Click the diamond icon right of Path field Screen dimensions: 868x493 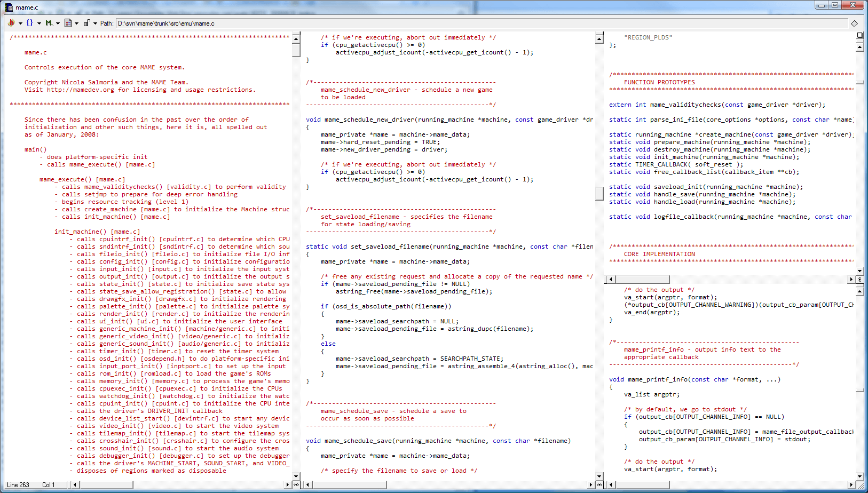(854, 23)
